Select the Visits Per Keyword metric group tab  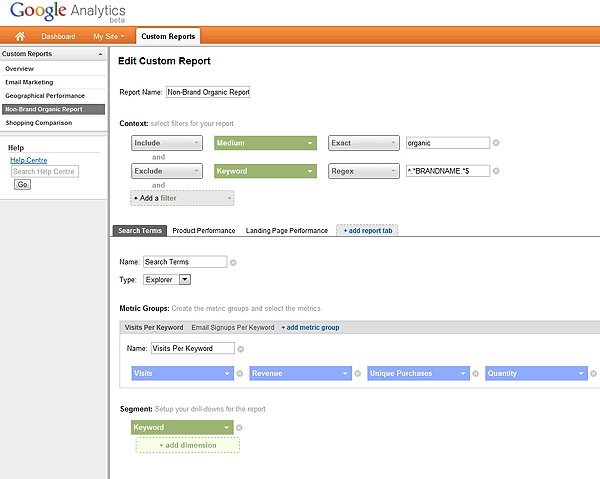point(154,327)
